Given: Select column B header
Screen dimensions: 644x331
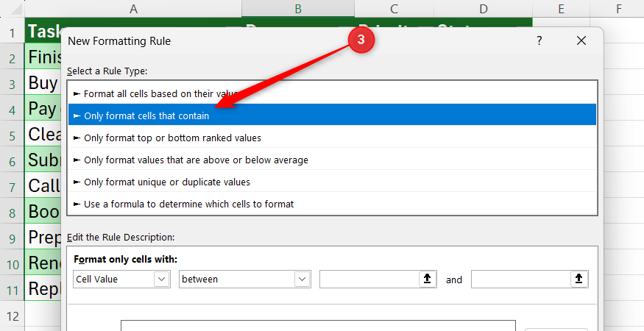Looking at the screenshot, I should click(298, 9).
